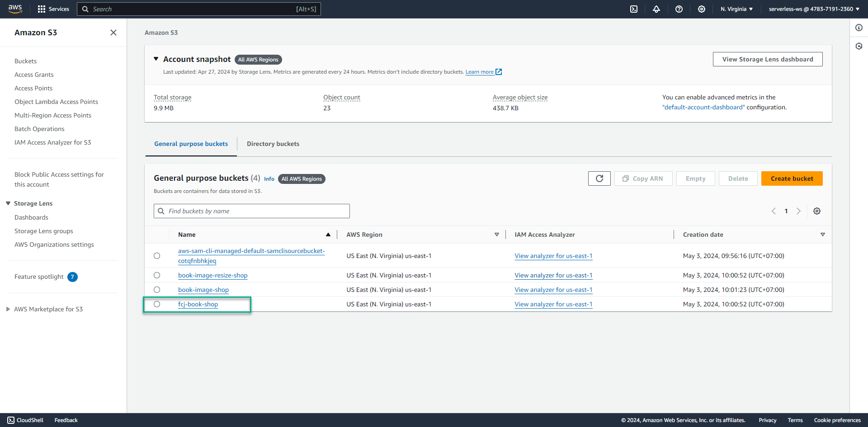The image size is (868, 427).
Task: Click the Delete button
Action: 738,178
